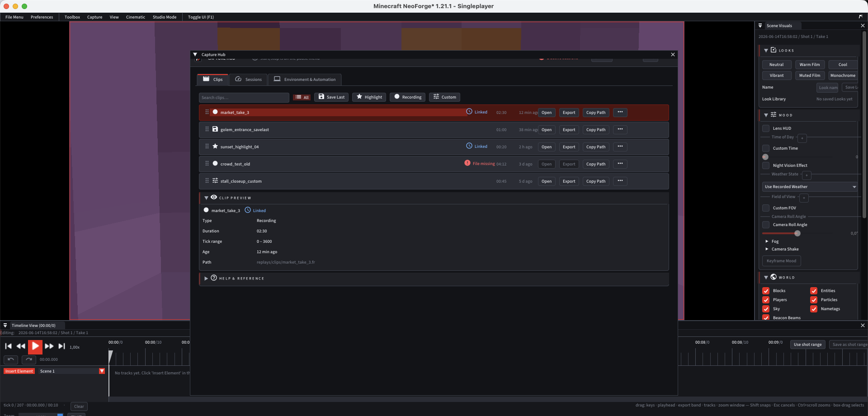Screen dimensions: 868x416
Task: Open the More options for stall_closeup_custom
Action: (x=620, y=181)
